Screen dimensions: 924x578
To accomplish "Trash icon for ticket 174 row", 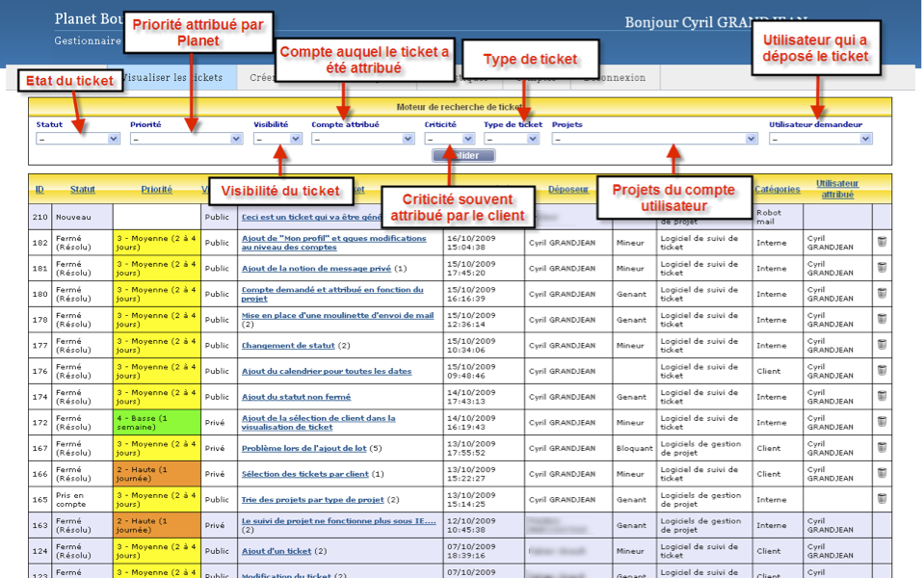I will coord(882,396).
